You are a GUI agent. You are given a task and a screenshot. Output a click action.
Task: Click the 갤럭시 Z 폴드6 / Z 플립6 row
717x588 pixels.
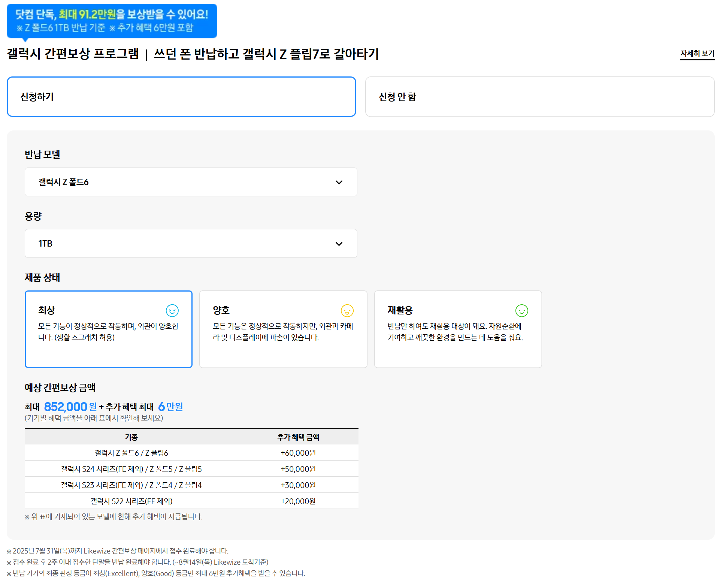pos(191,453)
